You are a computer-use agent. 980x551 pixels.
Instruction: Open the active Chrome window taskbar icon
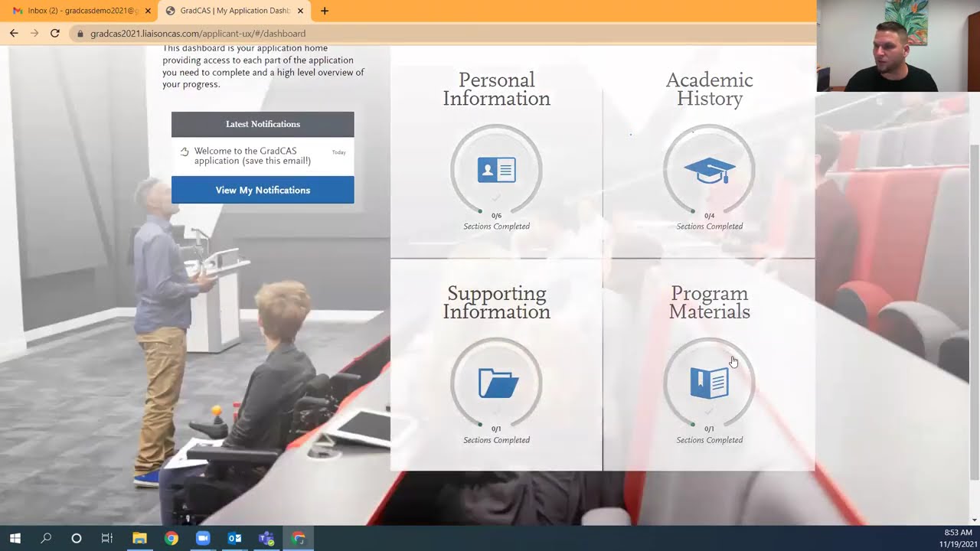(299, 538)
